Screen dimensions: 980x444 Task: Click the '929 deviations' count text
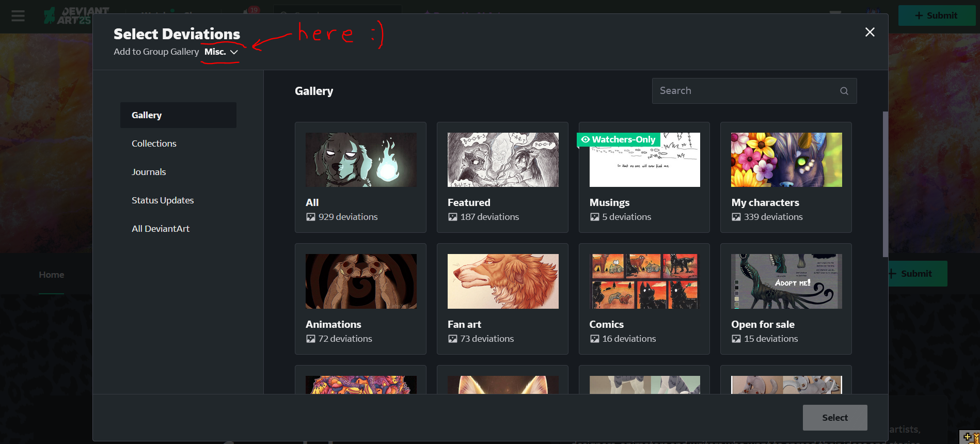(x=348, y=217)
